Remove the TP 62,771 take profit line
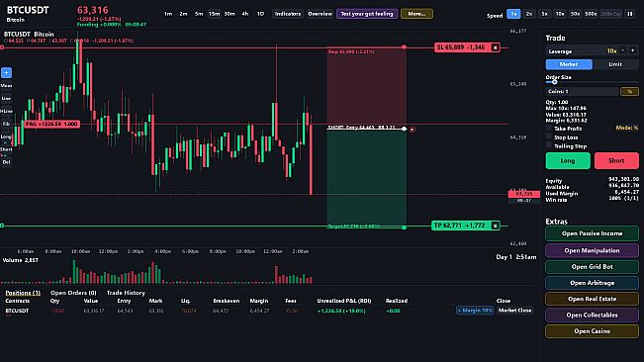Viewport: 644px width, 362px height. pos(496,226)
